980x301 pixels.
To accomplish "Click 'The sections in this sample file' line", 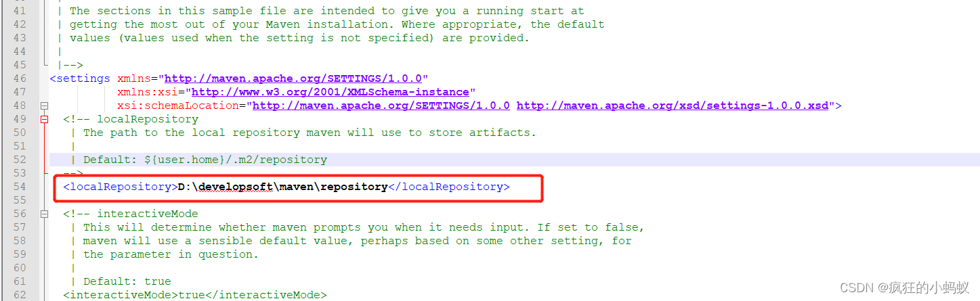I will tap(327, 11).
